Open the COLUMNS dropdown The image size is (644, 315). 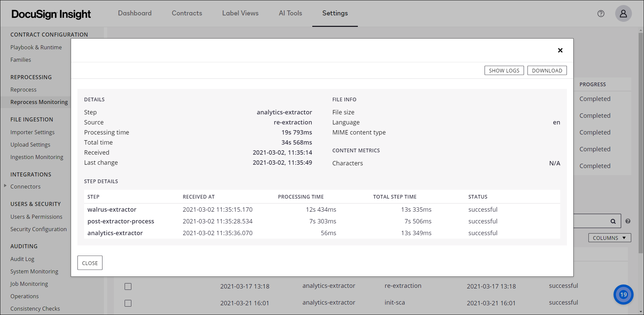609,238
